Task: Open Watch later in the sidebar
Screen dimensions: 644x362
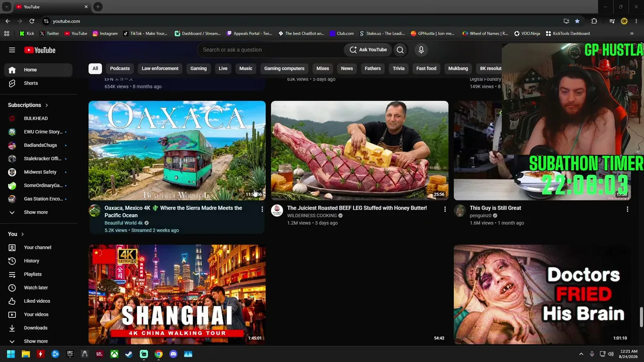Action: coord(38,288)
